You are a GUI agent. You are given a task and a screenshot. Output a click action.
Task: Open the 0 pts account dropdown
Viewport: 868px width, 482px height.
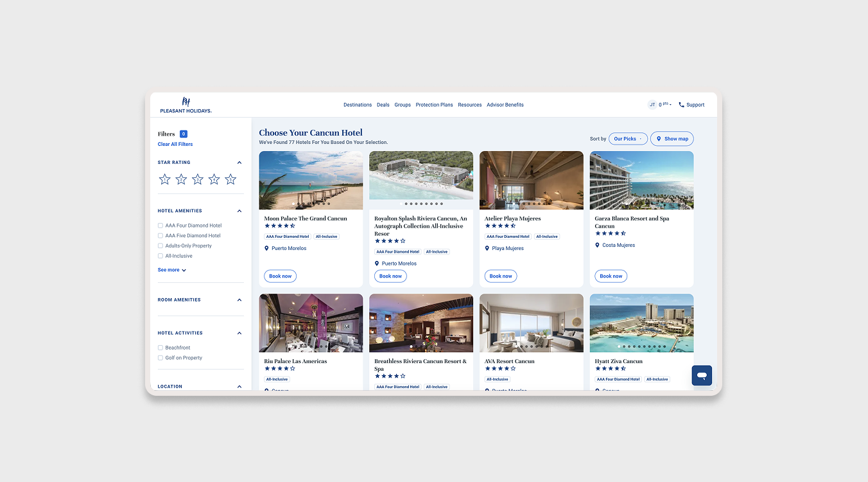pos(665,104)
